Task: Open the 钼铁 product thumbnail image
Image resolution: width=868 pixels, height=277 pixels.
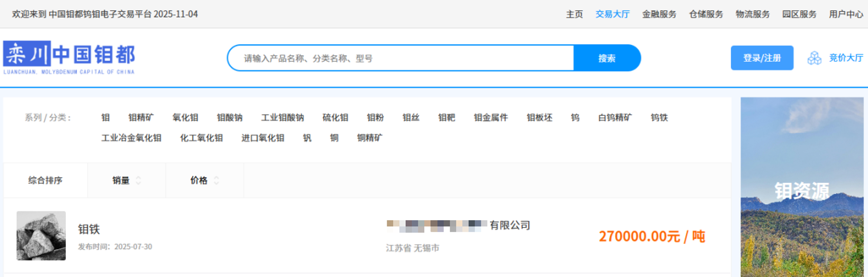Action: coord(41,236)
